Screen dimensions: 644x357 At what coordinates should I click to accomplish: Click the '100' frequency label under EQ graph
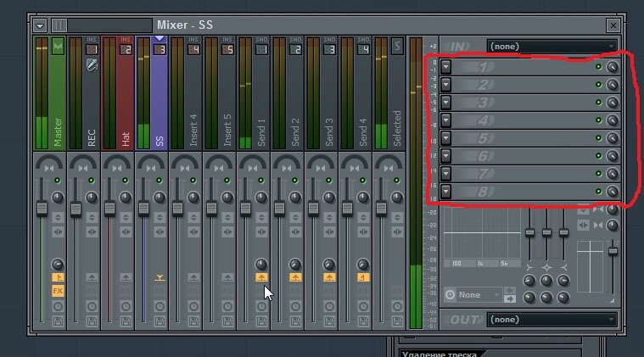click(x=456, y=264)
